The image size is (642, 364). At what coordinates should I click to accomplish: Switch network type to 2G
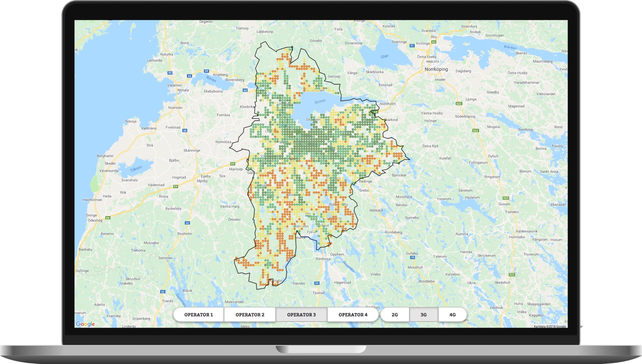395,315
